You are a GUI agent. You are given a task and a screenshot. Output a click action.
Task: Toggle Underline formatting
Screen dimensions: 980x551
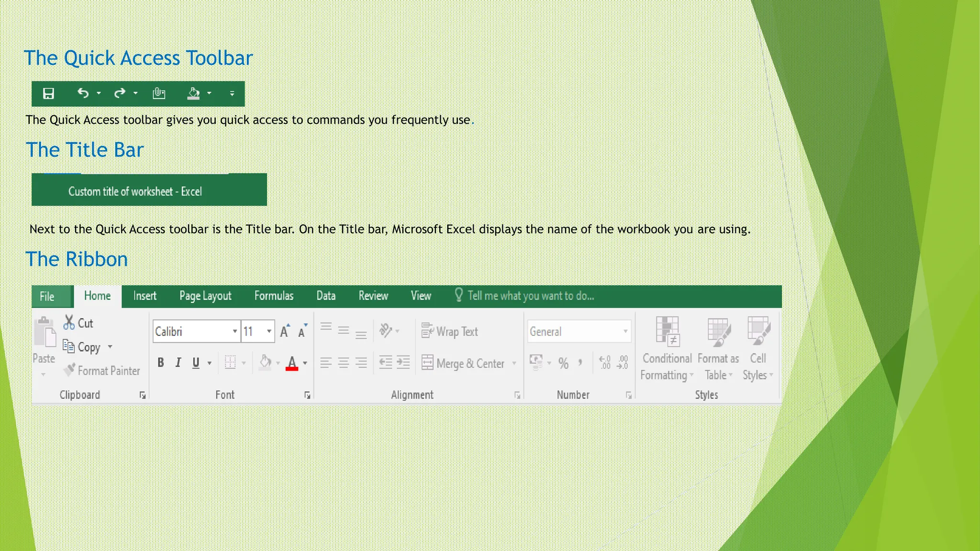click(196, 363)
